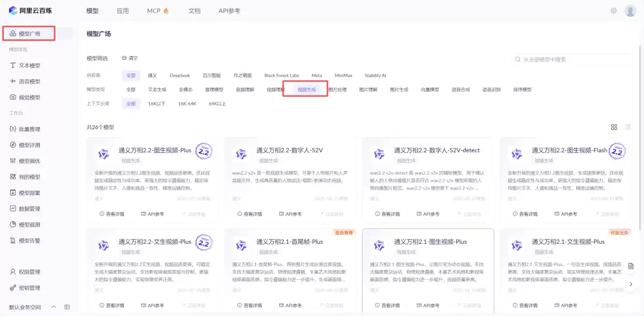Switch to list view icon

627,127
